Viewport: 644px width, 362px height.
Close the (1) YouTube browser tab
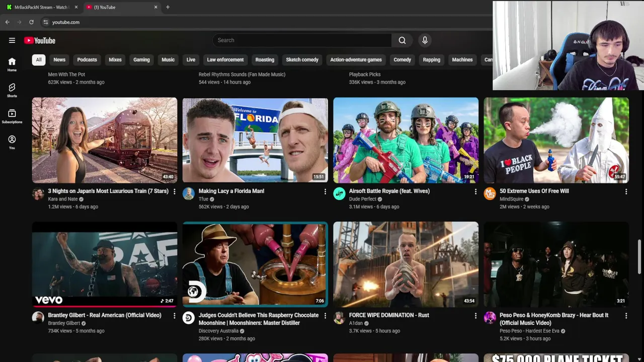click(x=155, y=7)
